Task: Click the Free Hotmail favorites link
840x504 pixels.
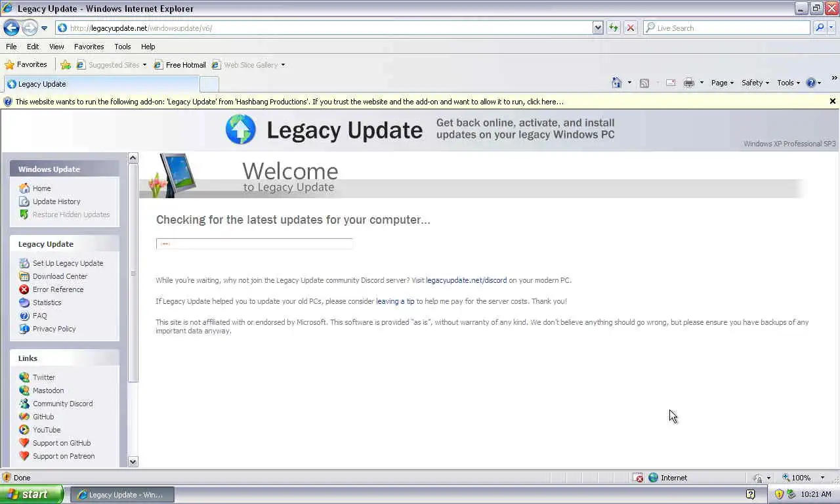Action: click(x=180, y=64)
